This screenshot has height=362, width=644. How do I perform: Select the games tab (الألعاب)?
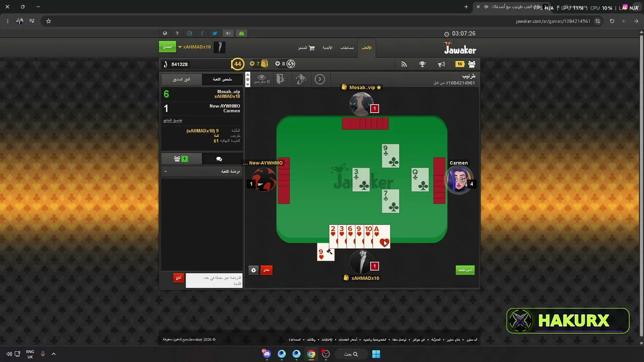coord(367,48)
